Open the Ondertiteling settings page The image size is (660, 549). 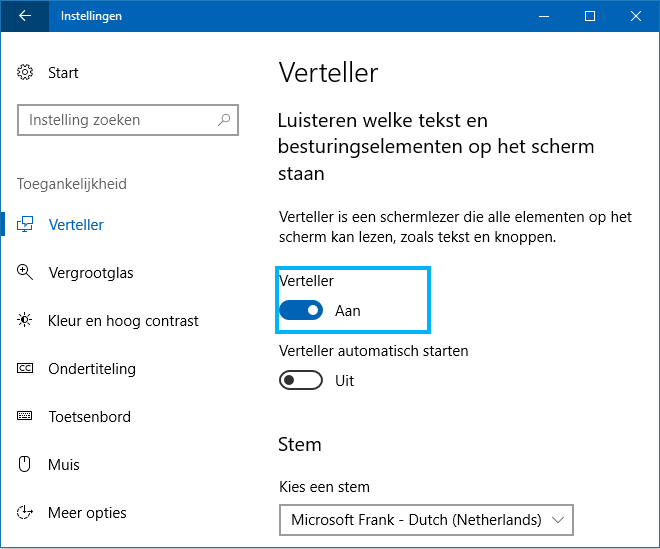point(92,369)
